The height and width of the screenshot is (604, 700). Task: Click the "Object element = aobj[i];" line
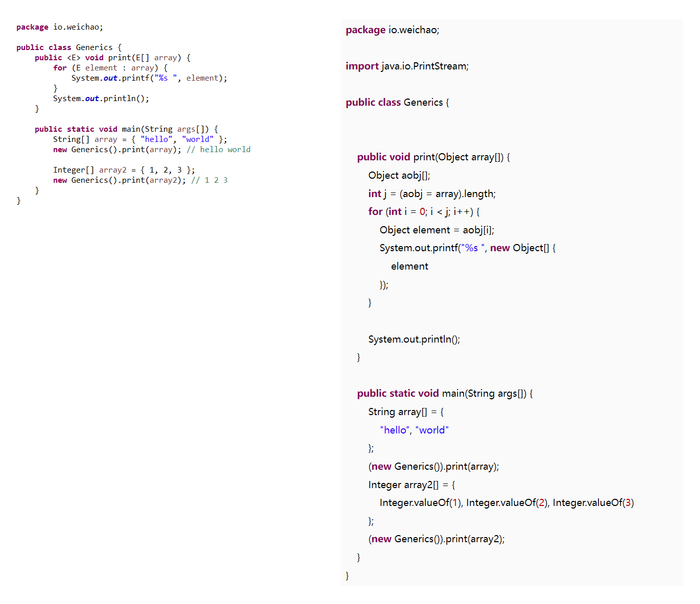click(437, 230)
